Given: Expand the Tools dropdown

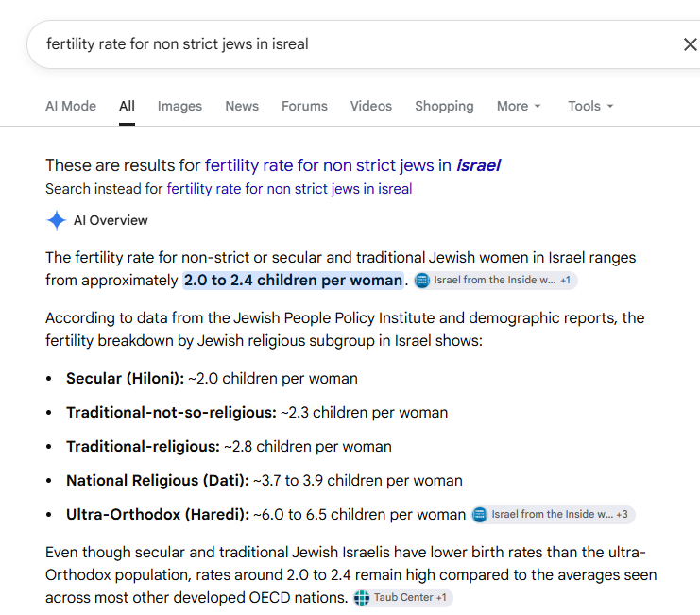Looking at the screenshot, I should click(590, 106).
